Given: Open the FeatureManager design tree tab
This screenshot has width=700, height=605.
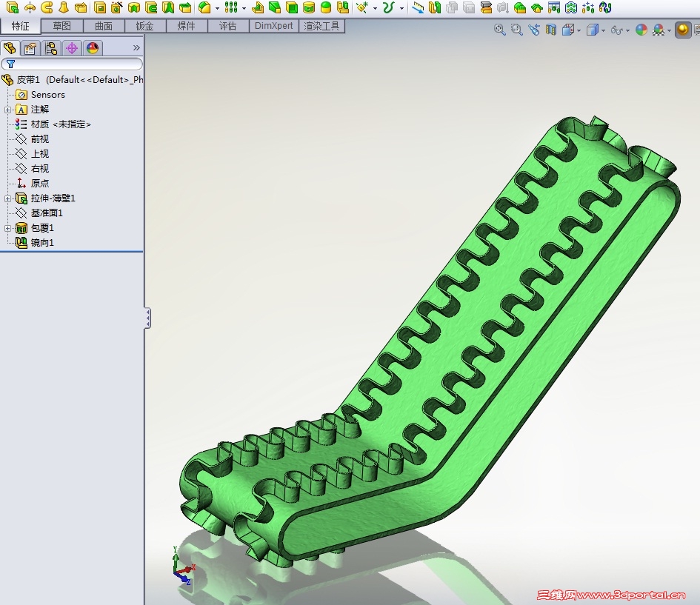Looking at the screenshot, I should click(x=10, y=47).
